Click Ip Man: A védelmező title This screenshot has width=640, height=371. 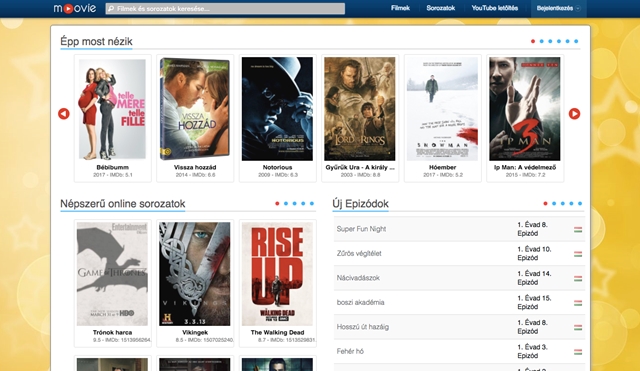pyautogui.click(x=524, y=167)
